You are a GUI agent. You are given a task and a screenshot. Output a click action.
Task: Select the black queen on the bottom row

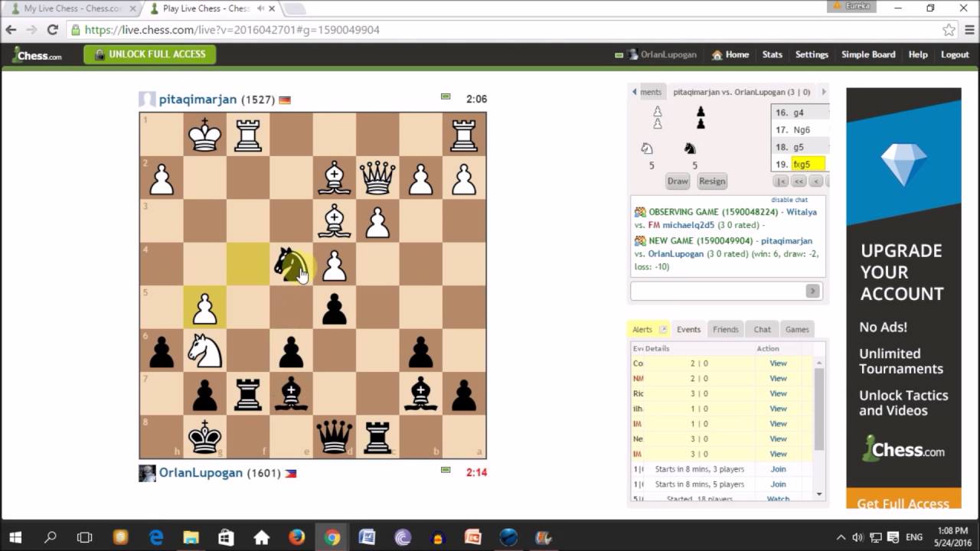(x=335, y=437)
